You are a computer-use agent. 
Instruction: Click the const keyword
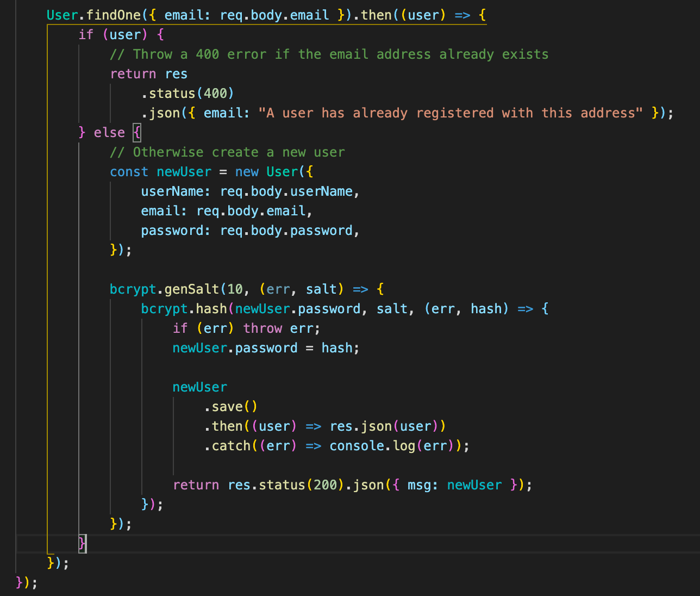pos(129,172)
